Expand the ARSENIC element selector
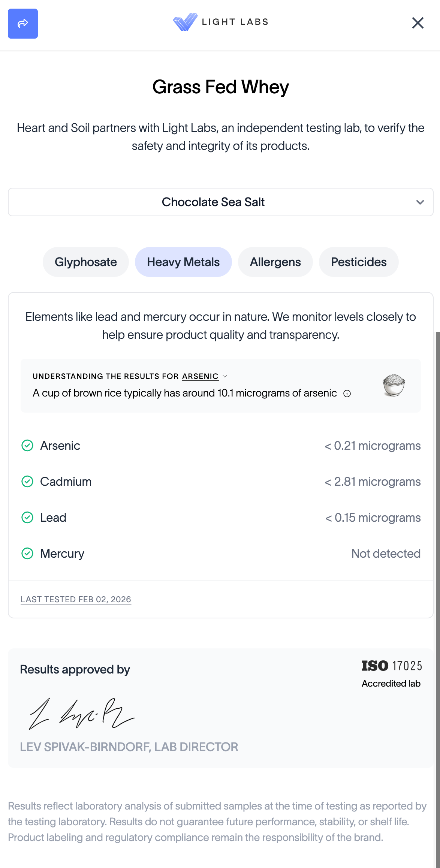 [x=205, y=376]
